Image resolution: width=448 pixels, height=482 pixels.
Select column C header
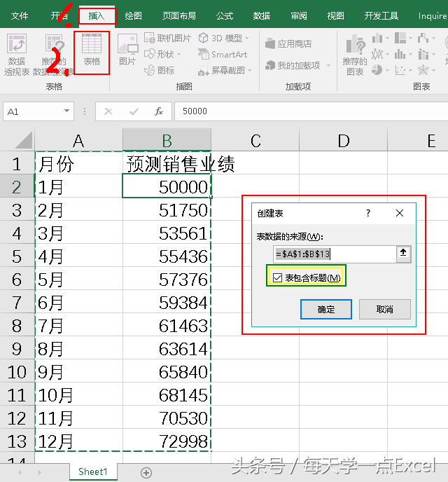255,141
